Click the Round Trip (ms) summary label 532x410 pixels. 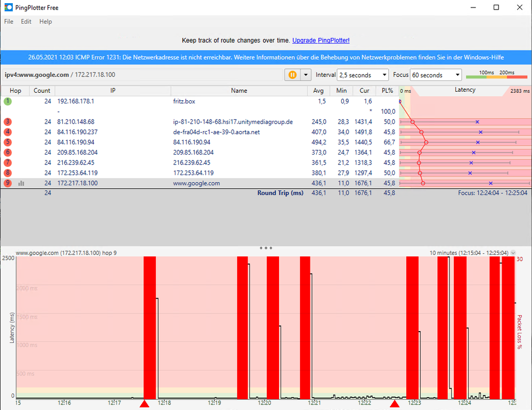coord(280,193)
